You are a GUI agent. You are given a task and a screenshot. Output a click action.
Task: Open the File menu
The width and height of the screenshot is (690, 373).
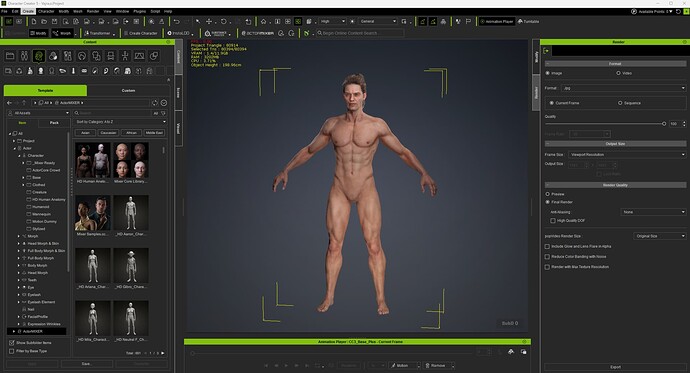4,11
